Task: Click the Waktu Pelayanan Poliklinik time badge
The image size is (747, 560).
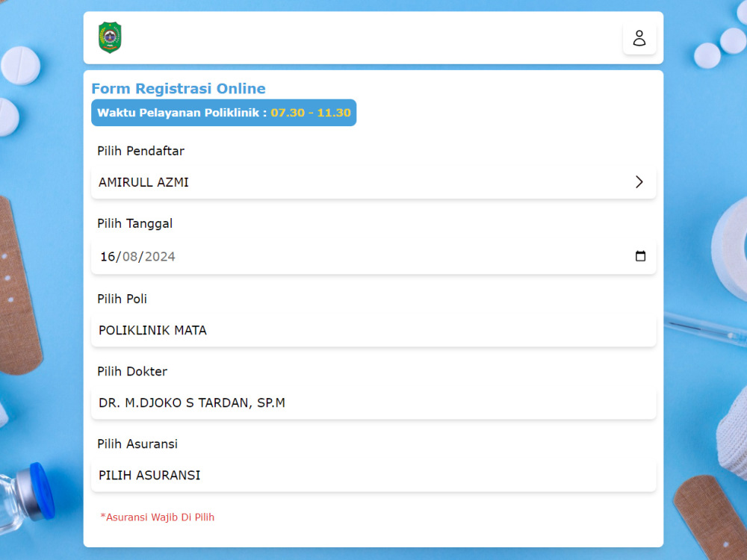Action: (224, 113)
